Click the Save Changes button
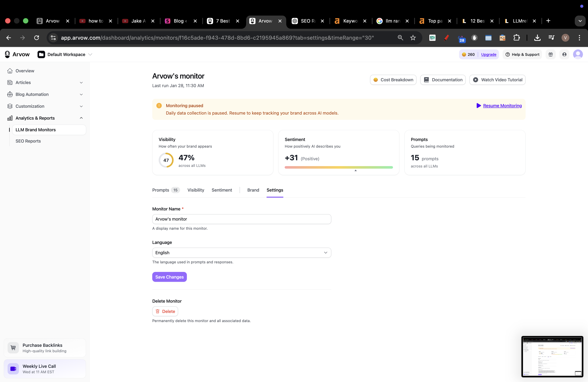Viewport: 588px width, 382px height. point(169,277)
